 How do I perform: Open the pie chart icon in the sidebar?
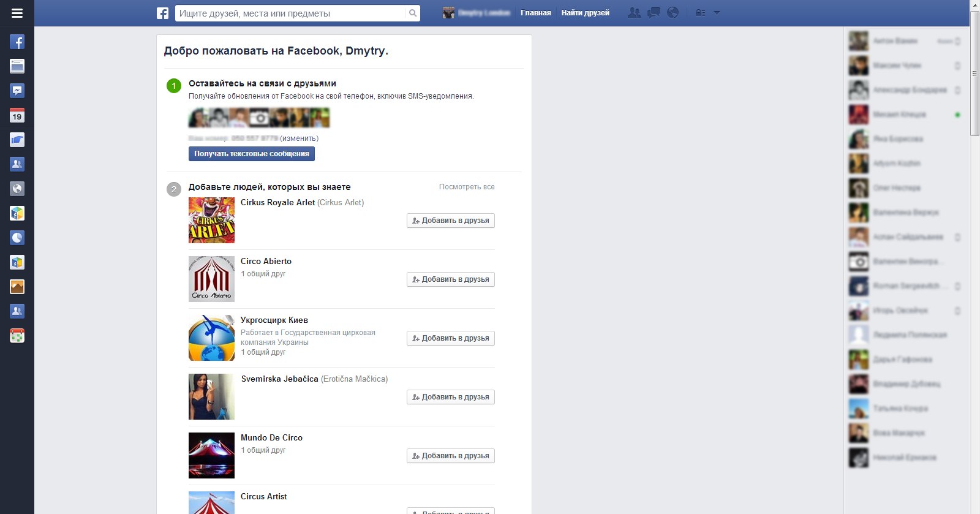tap(17, 238)
